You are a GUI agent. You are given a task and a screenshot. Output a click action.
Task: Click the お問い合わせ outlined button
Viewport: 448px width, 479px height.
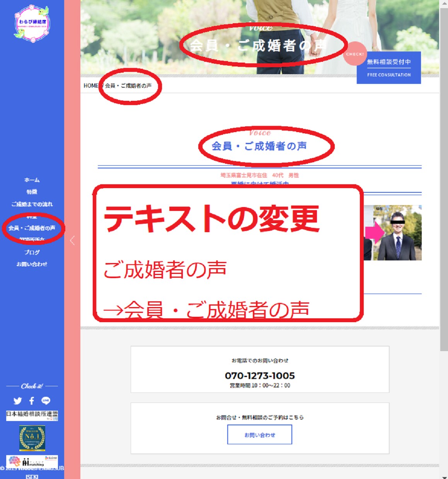click(260, 435)
